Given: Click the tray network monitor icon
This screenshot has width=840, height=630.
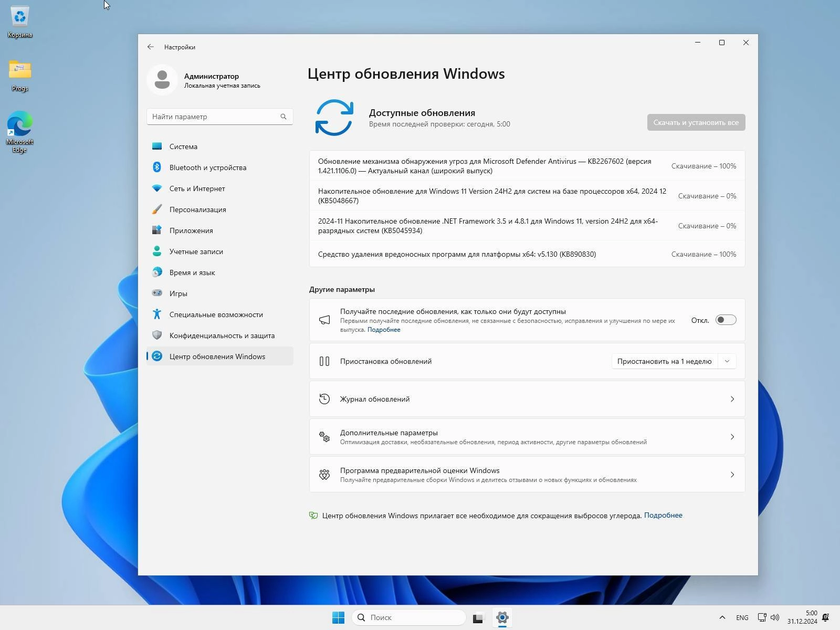Looking at the screenshot, I should 762,617.
